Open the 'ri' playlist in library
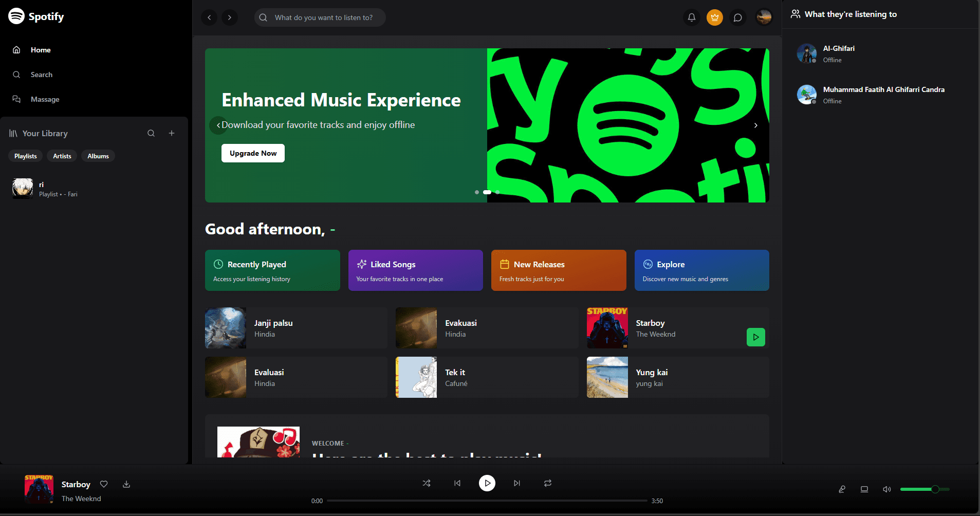Viewport: 980px width, 516px height. pos(94,189)
